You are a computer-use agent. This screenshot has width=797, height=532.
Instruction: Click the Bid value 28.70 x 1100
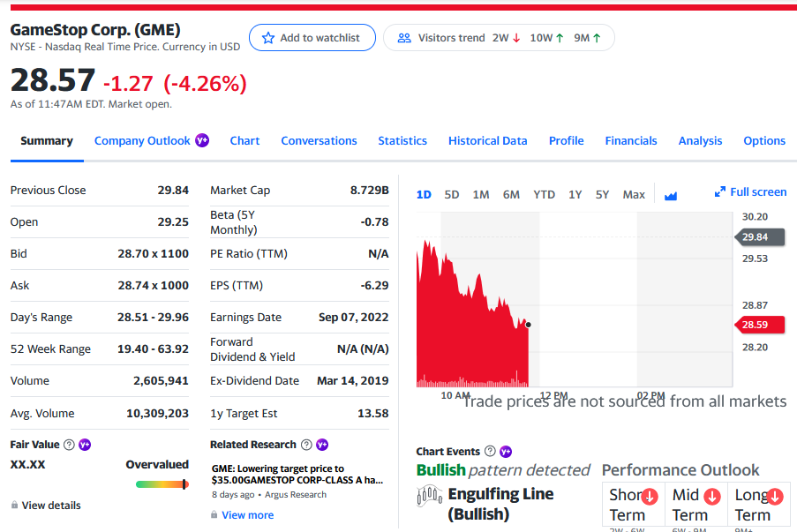(153, 253)
